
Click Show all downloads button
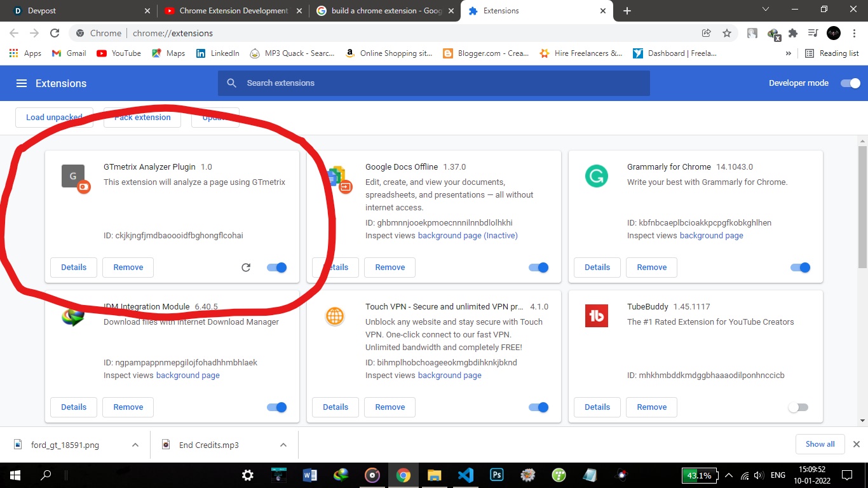coord(820,444)
